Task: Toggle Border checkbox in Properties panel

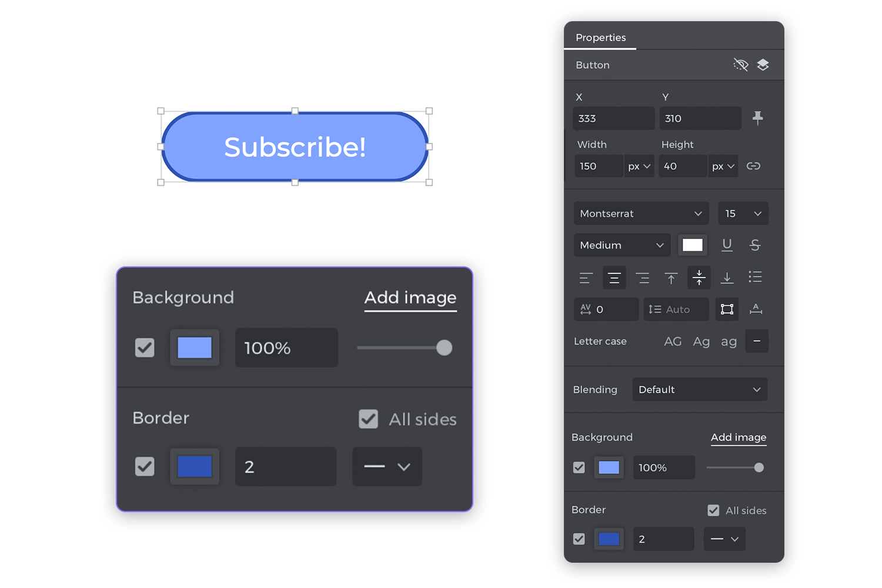Action: (579, 539)
